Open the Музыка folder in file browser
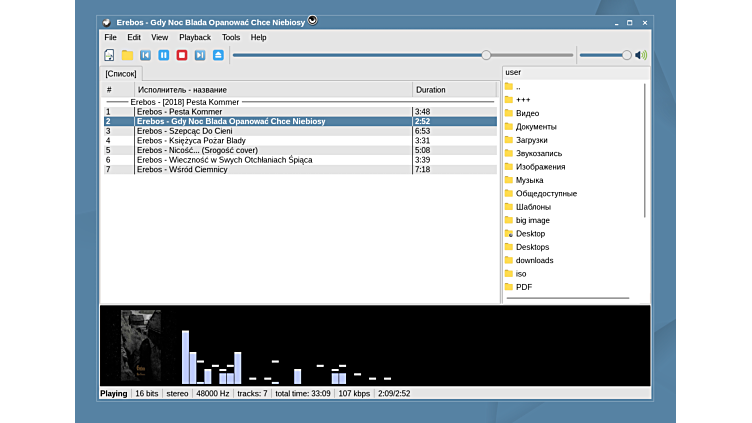 [529, 180]
